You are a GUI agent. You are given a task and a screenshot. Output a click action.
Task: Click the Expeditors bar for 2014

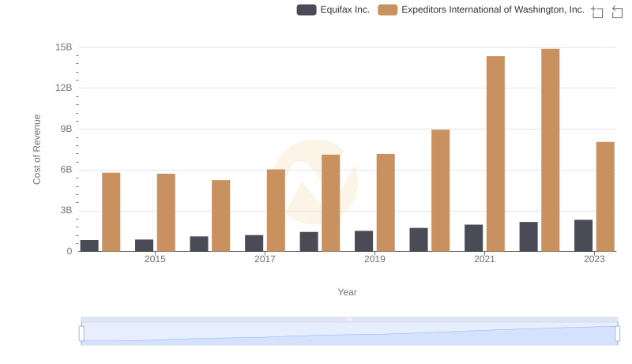pyautogui.click(x=111, y=212)
